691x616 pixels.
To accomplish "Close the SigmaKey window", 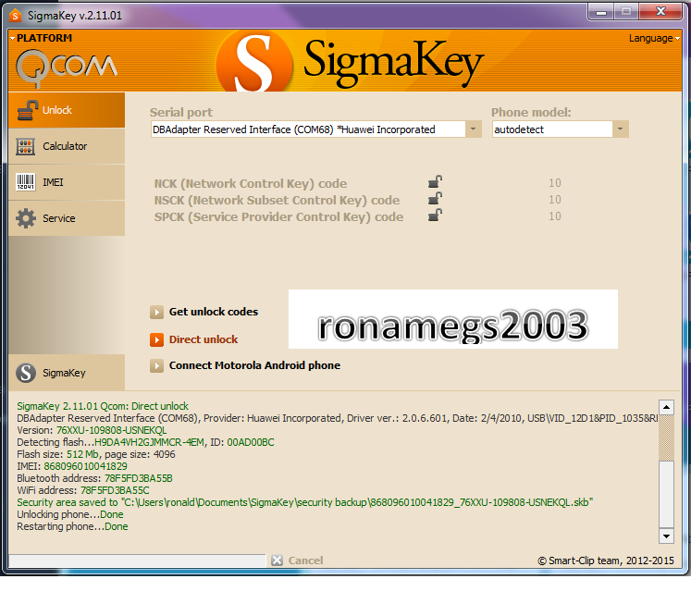I will [x=660, y=12].
